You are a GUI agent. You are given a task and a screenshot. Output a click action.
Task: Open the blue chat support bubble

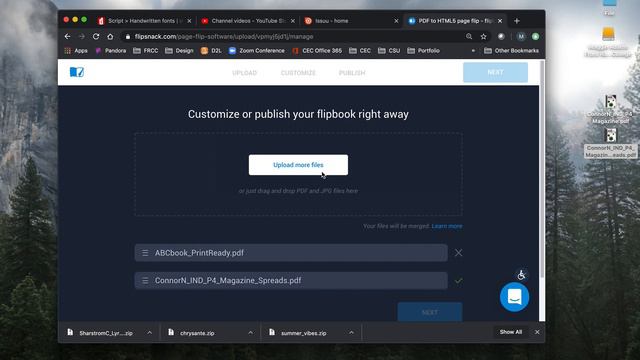pyautogui.click(x=514, y=297)
